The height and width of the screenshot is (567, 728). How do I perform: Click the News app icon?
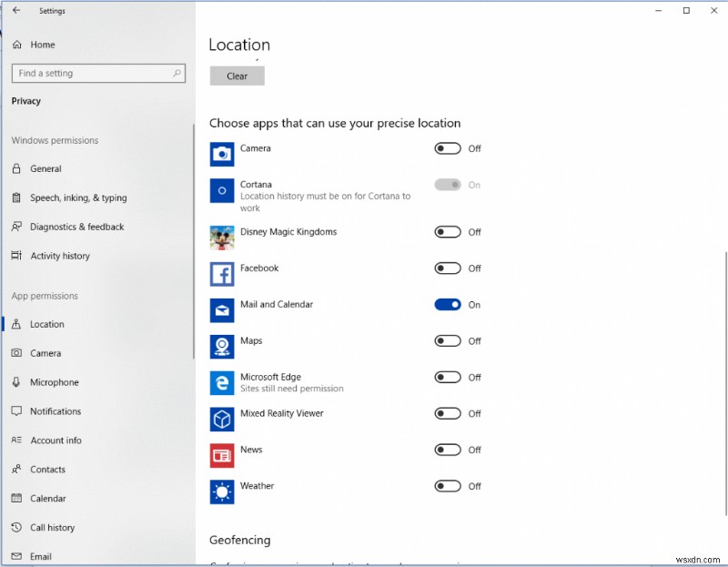pyautogui.click(x=221, y=455)
